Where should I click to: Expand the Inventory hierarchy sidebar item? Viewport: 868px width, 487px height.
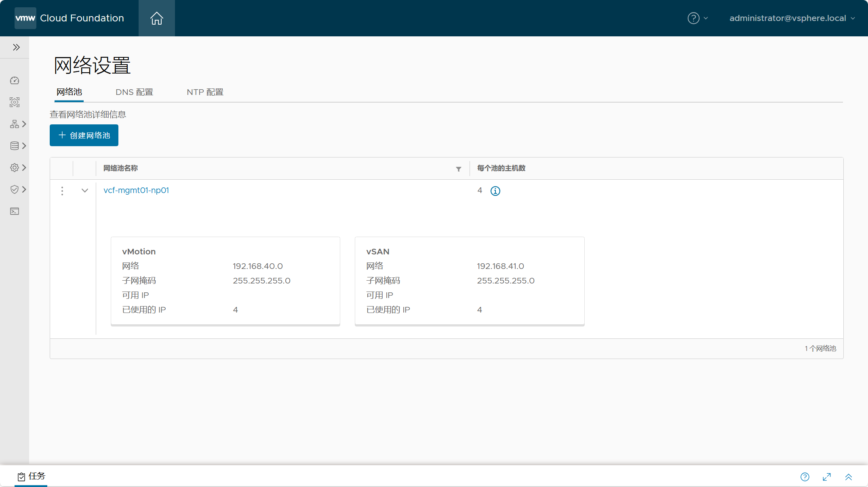pyautogui.click(x=18, y=124)
